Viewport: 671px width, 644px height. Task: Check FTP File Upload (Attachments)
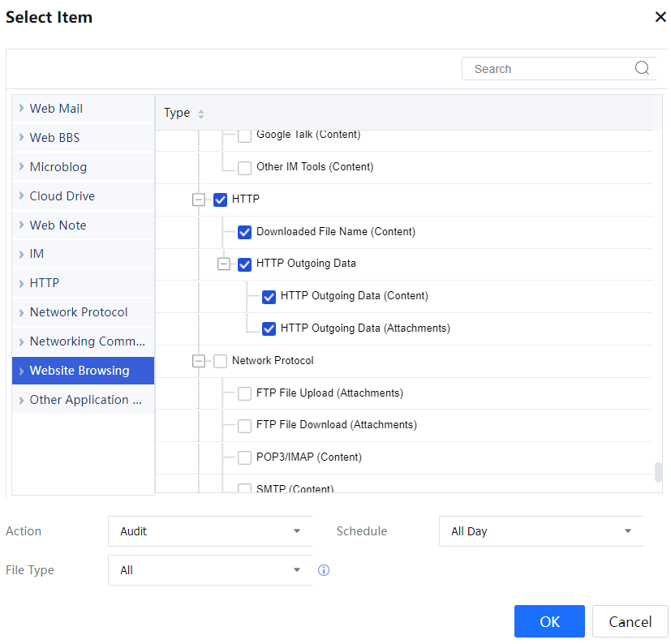[244, 393]
